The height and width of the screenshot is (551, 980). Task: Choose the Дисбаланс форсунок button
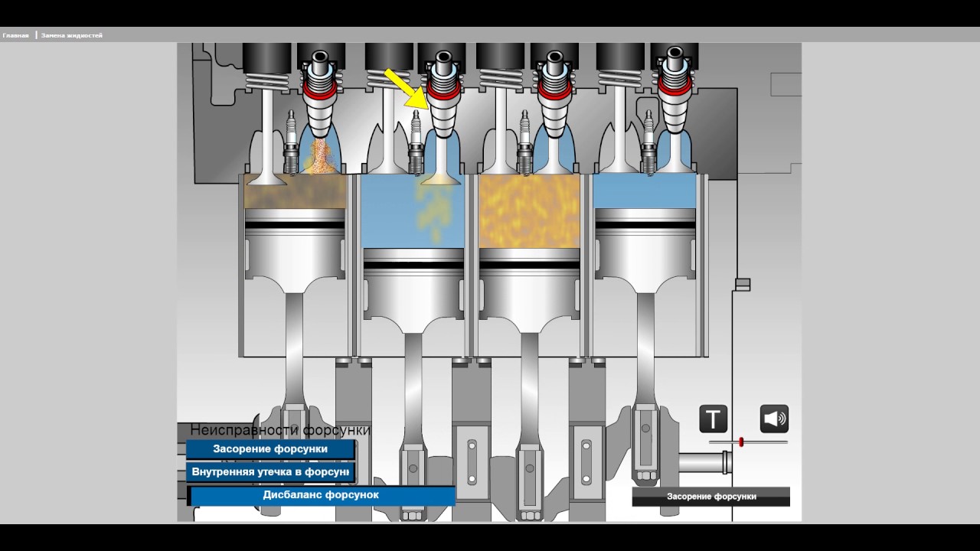pos(321,495)
